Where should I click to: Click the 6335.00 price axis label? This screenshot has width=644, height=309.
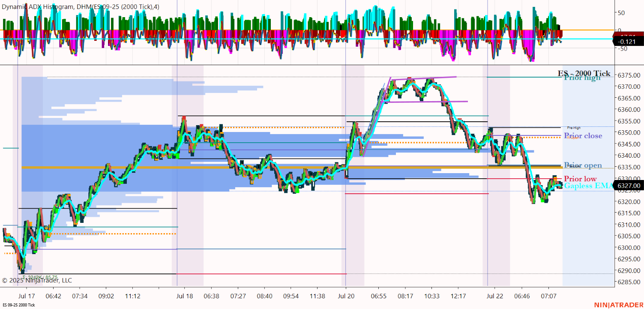coord(628,167)
